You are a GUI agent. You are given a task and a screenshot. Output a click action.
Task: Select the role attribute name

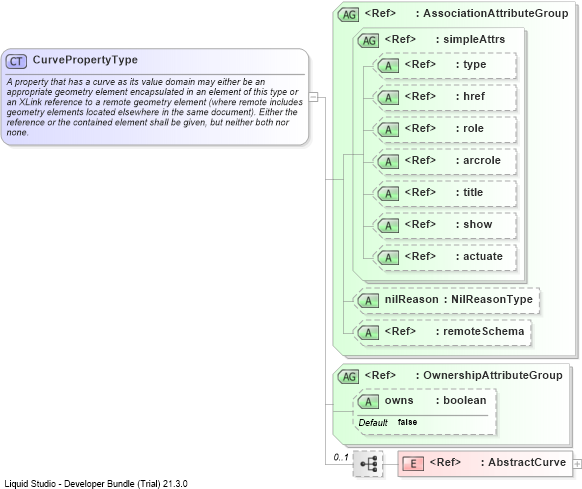(x=473, y=128)
